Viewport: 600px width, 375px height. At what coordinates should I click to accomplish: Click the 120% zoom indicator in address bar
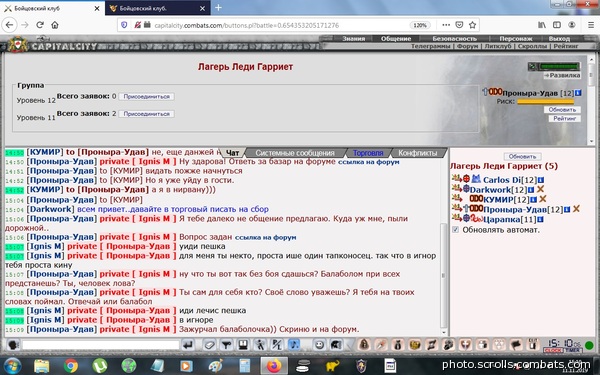coord(420,25)
